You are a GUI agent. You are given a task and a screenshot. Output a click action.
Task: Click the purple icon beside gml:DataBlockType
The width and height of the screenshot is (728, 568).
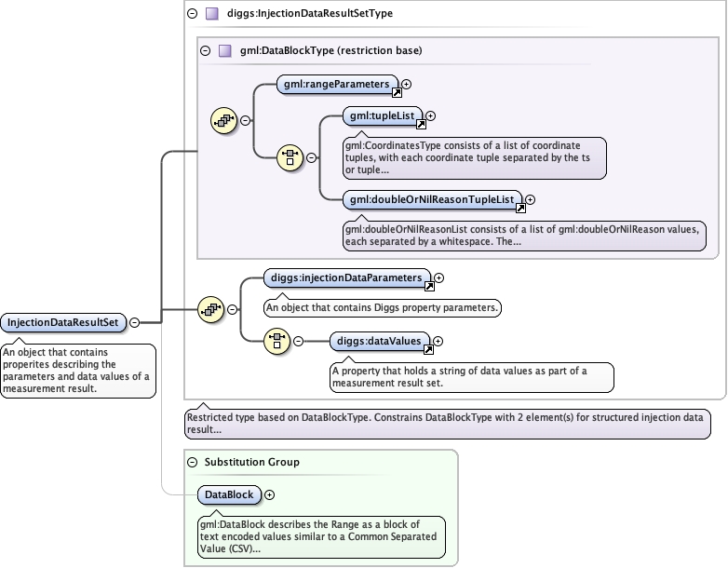point(224,50)
